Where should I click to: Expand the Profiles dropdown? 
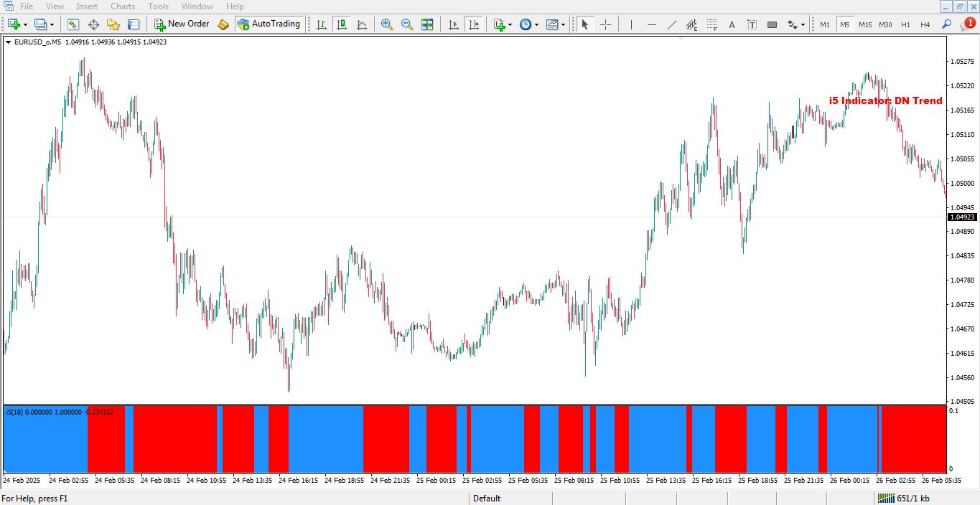[x=53, y=25]
